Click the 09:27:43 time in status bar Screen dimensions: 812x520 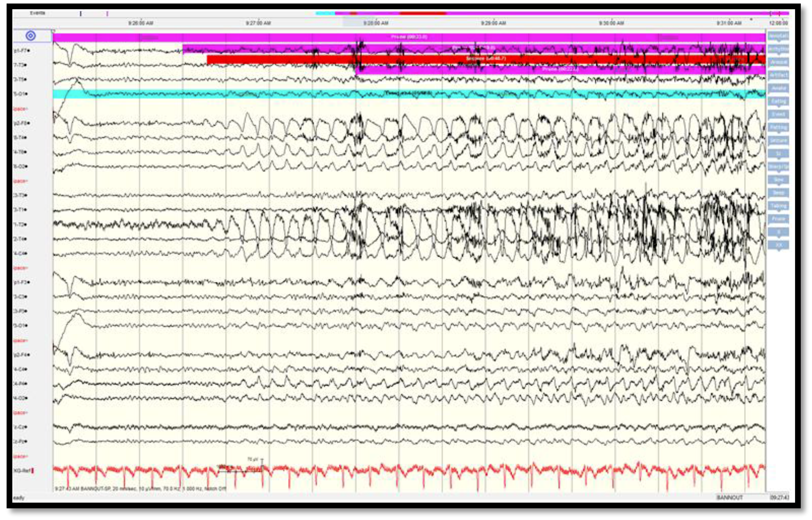coord(779,497)
